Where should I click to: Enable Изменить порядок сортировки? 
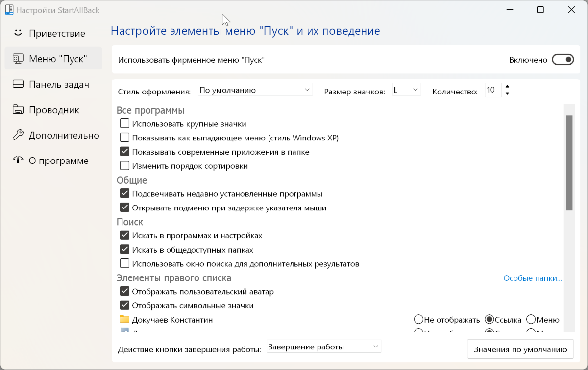(124, 166)
